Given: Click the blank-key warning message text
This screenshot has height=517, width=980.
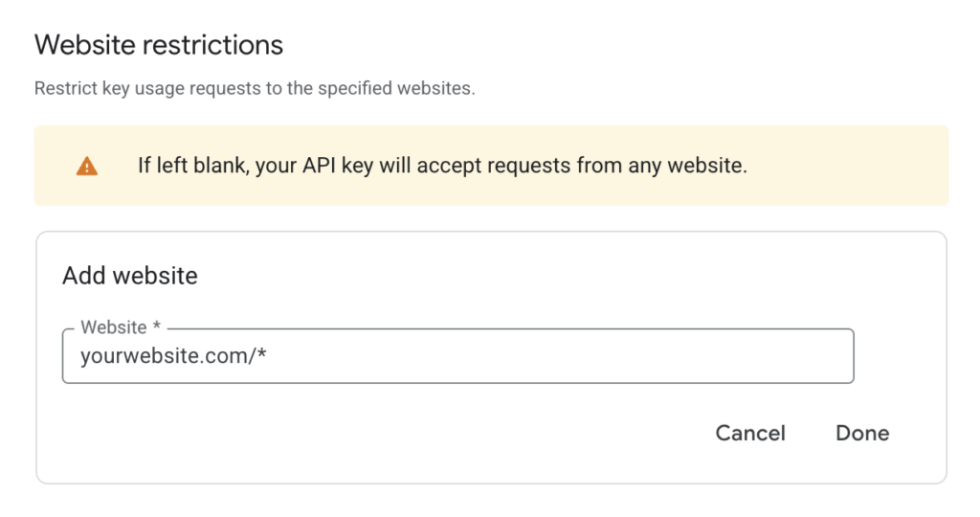Looking at the screenshot, I should click(x=442, y=166).
